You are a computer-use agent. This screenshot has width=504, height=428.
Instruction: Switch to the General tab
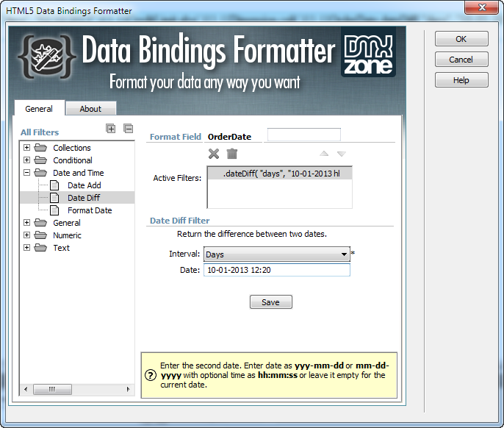[39, 109]
